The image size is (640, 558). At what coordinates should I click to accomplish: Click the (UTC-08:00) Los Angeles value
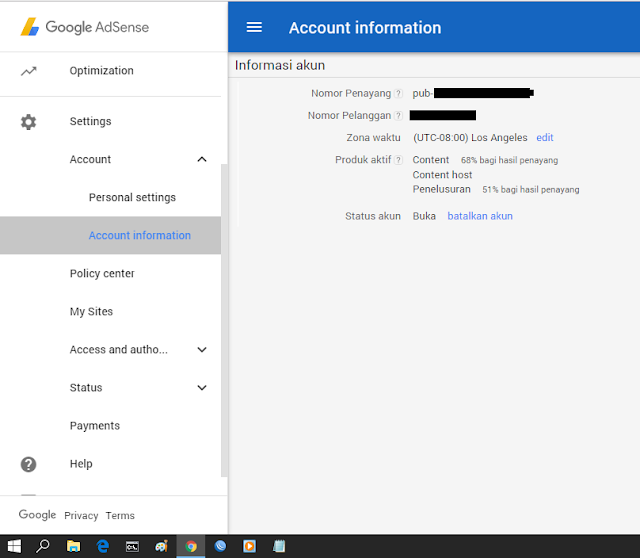(x=470, y=138)
